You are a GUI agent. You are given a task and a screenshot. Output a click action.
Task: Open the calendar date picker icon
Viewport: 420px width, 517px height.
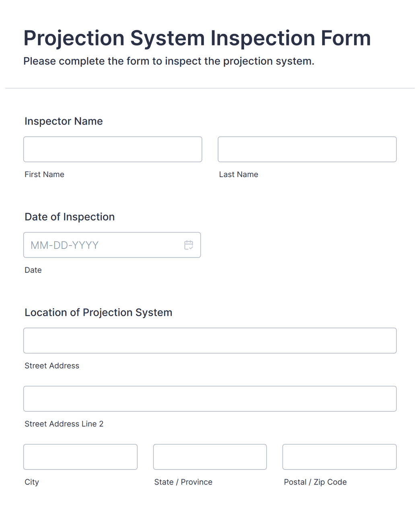pyautogui.click(x=189, y=245)
